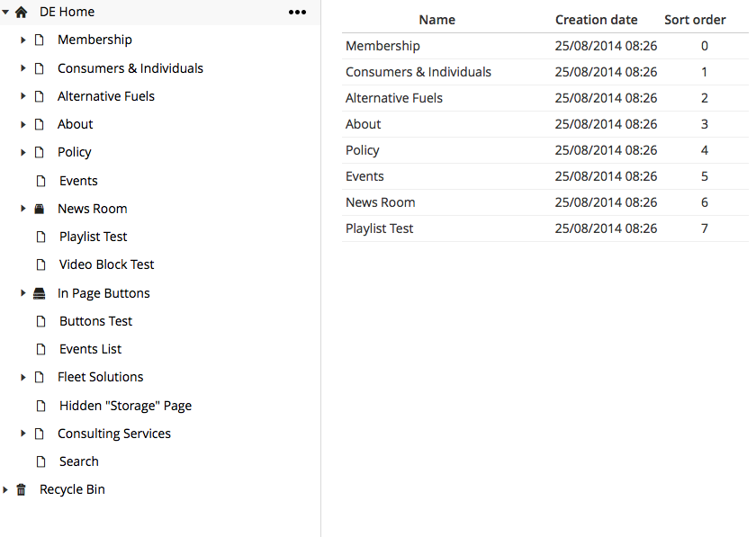Click the Membership page document icon
The image size is (756, 537).
coord(40,40)
